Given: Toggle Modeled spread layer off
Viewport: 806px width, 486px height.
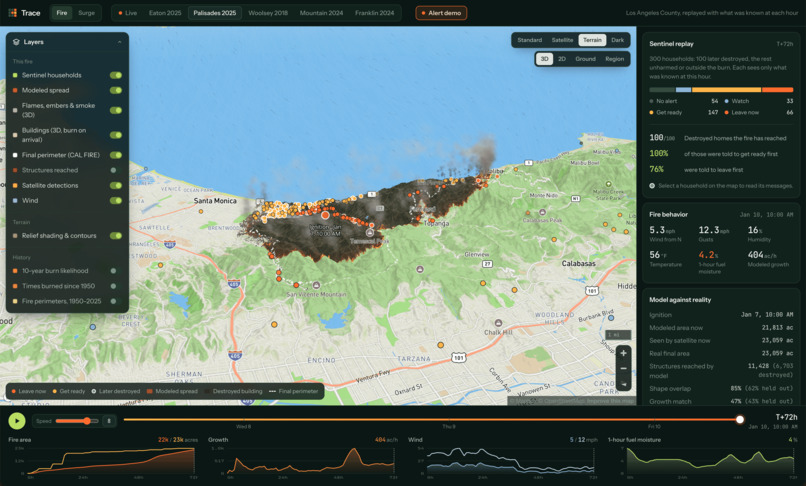Looking at the screenshot, I should pos(116,91).
